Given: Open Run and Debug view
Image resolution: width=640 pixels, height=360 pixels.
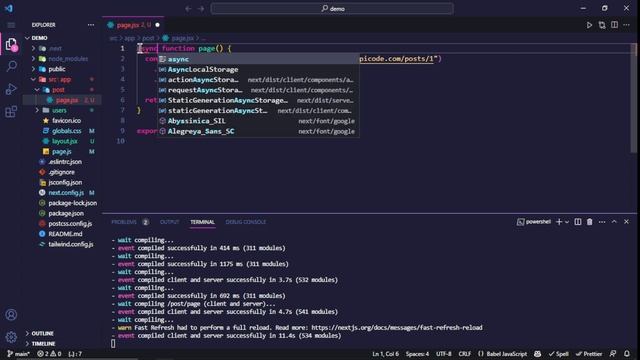Looking at the screenshot, I should point(11,89).
